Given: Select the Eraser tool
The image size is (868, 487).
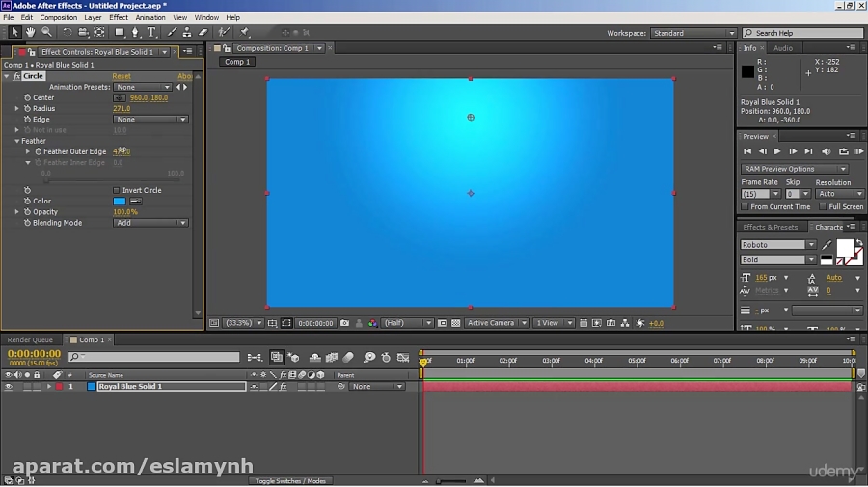Looking at the screenshot, I should point(203,33).
